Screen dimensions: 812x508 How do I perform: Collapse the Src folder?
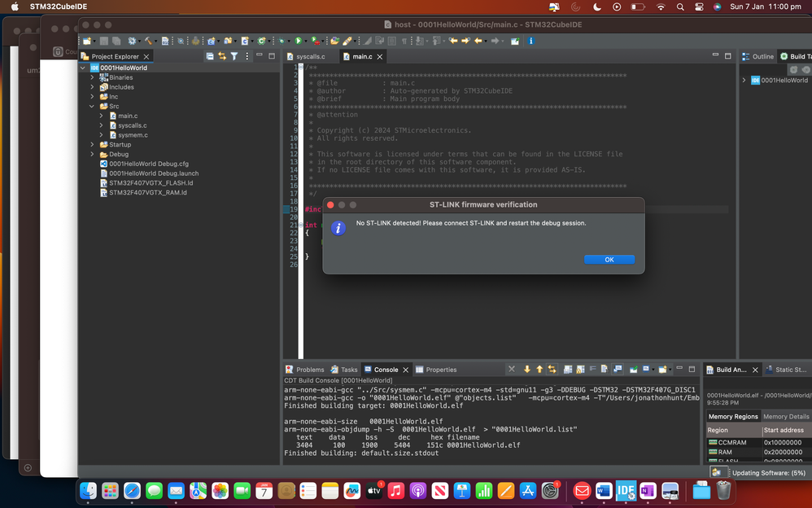pos(93,107)
